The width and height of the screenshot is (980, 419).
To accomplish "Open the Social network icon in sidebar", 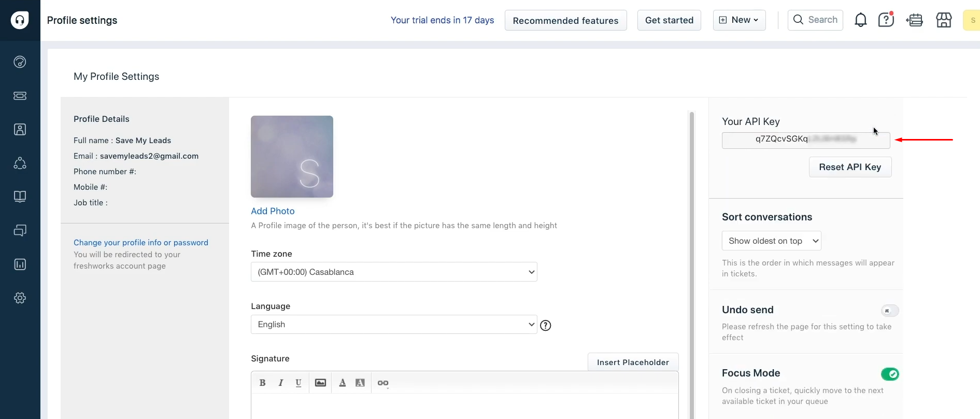I will tap(20, 163).
